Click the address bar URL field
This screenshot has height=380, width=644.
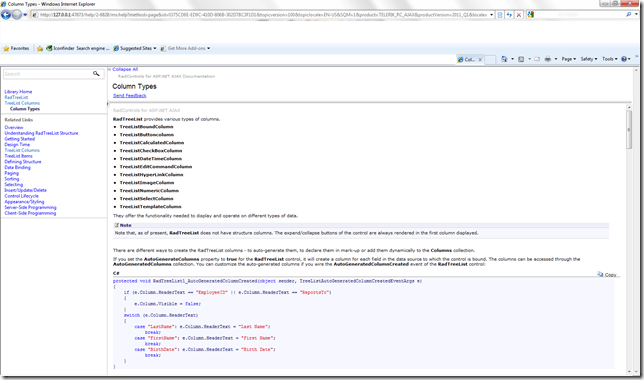click(x=263, y=15)
